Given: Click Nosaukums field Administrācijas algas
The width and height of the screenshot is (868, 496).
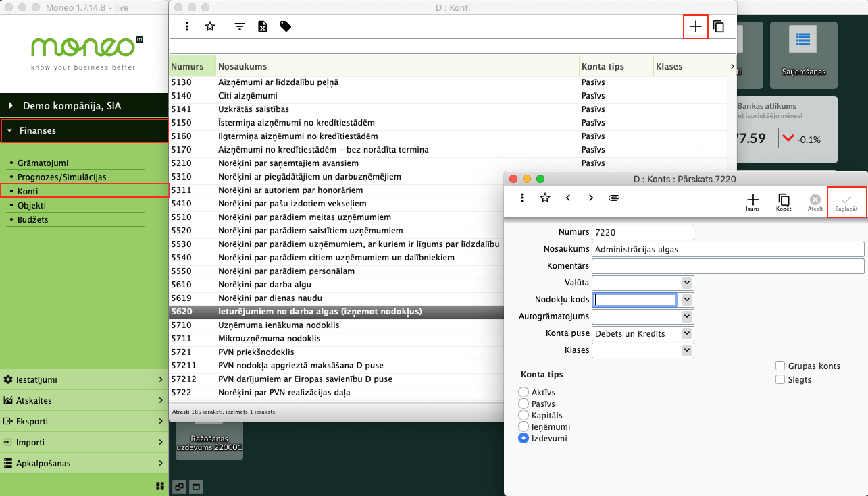Looking at the screenshot, I should 728,249.
